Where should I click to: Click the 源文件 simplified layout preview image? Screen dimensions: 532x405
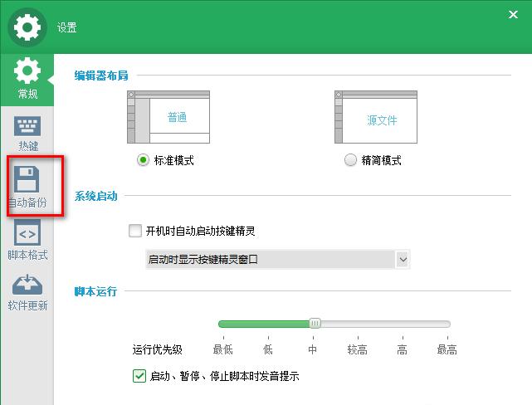point(376,119)
